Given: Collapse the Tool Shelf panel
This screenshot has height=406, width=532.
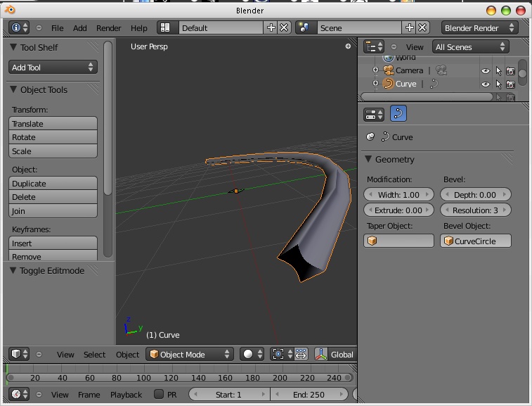Looking at the screenshot, I should click(x=13, y=47).
